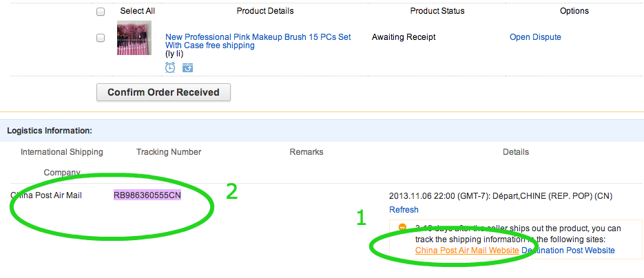Refresh the shipping tracking details
644x278 pixels.
coord(404,209)
